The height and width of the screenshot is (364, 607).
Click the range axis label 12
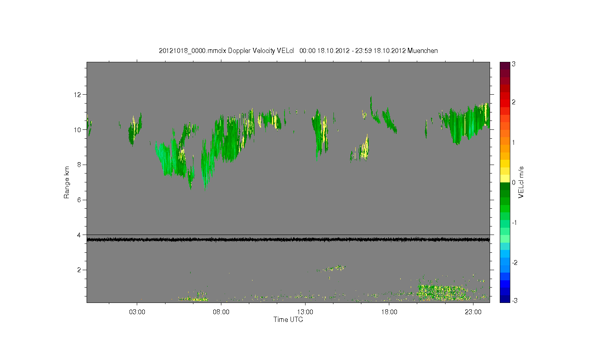point(77,95)
